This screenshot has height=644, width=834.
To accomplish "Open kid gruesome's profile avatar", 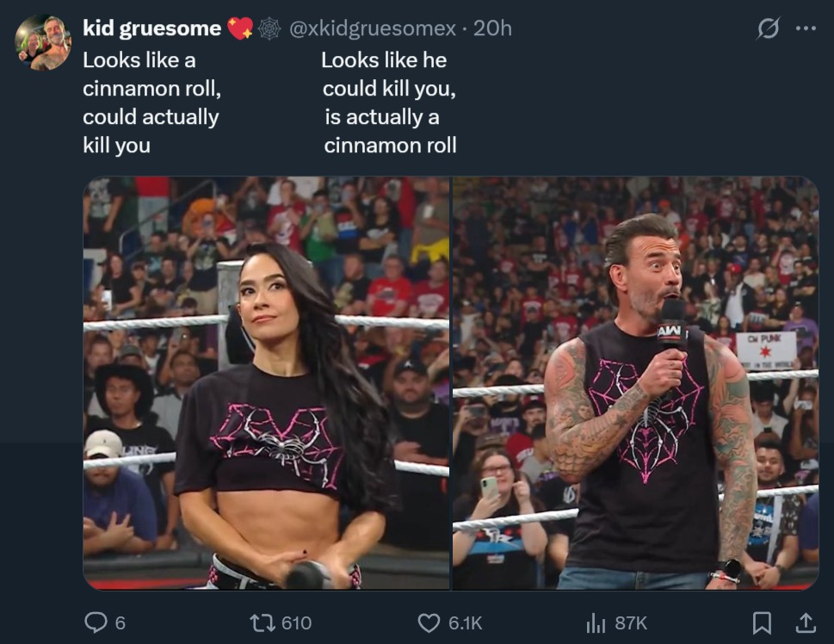I will (43, 42).
